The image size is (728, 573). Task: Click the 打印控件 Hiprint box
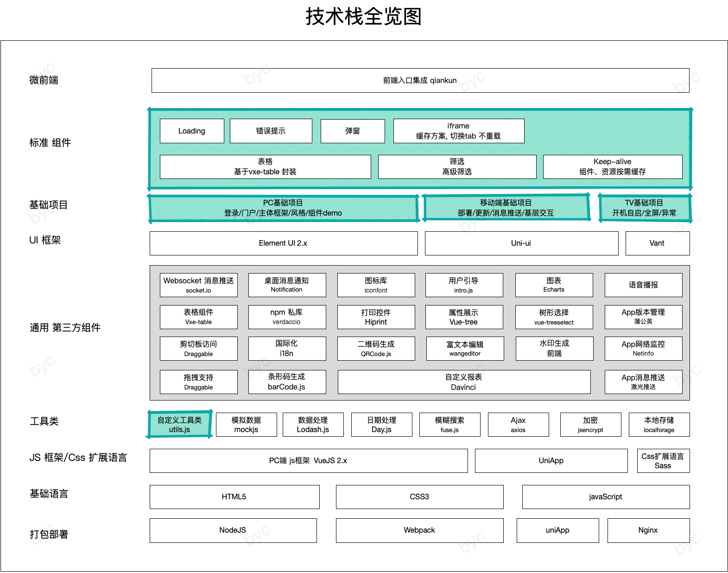[x=376, y=317]
